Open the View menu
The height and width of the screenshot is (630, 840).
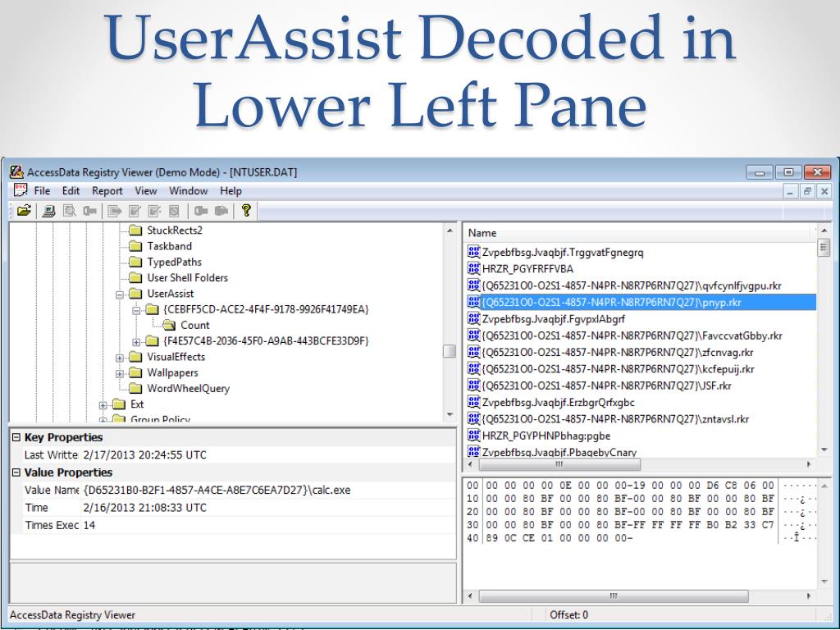point(146,190)
